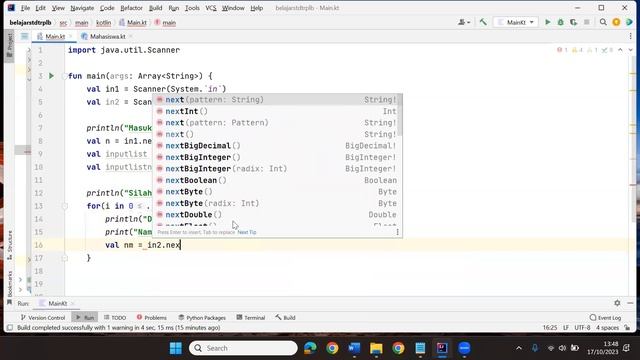The width and height of the screenshot is (640, 360).
Task: Open the Structure tool window sidebar
Action: coord(9,245)
